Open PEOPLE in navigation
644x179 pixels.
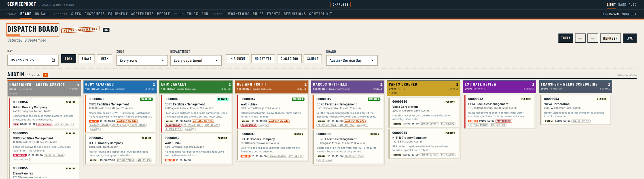[x=164, y=14]
